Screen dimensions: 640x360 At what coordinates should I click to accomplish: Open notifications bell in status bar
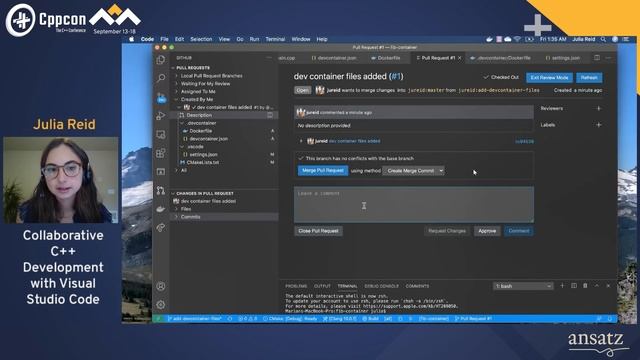coord(610,318)
